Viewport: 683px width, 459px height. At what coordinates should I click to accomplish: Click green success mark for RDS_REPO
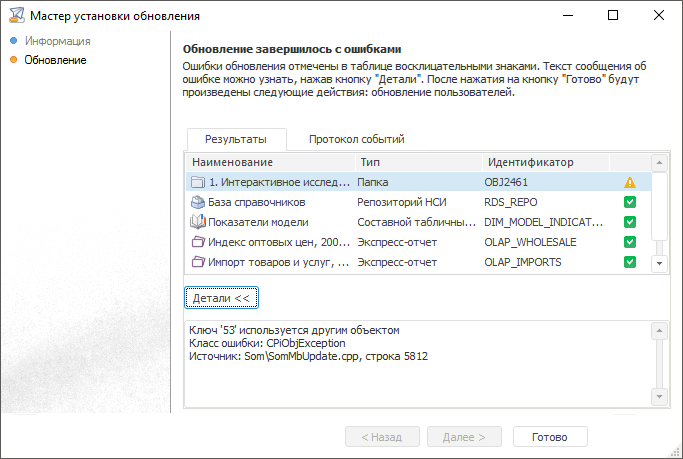click(630, 202)
